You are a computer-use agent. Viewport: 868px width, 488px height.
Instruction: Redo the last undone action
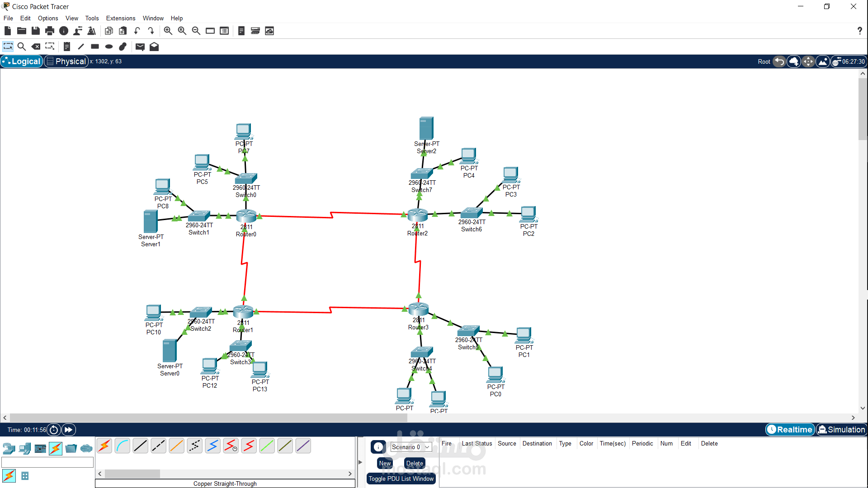tap(151, 31)
